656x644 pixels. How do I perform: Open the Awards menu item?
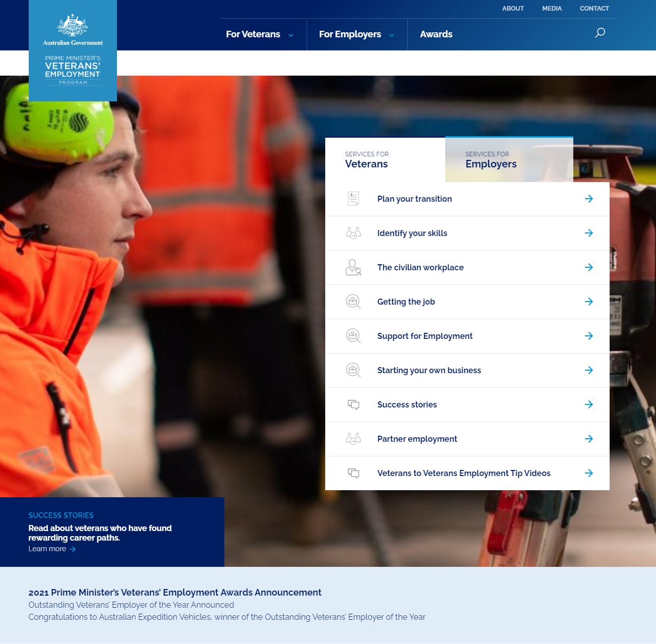click(436, 34)
